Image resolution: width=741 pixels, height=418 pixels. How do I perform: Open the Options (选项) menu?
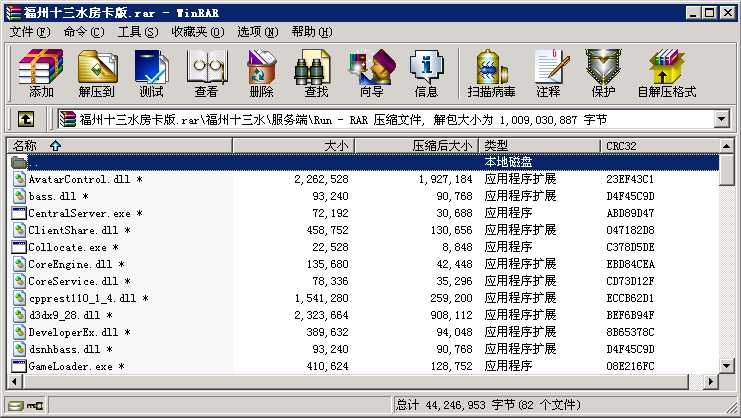[x=258, y=32]
